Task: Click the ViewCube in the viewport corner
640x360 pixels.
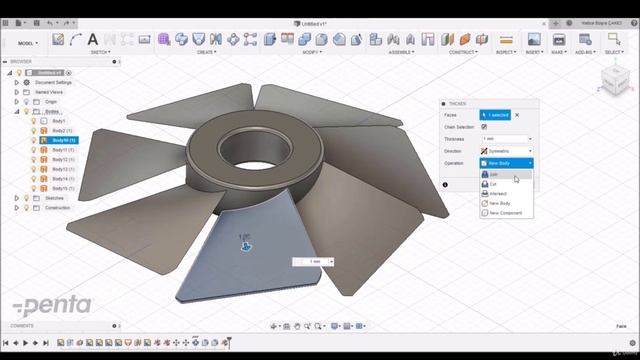Action: tap(615, 81)
